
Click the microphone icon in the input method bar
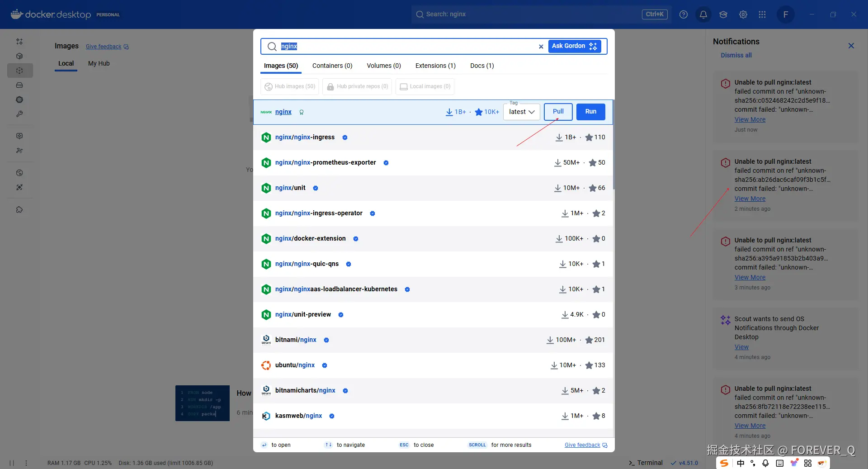click(765, 463)
